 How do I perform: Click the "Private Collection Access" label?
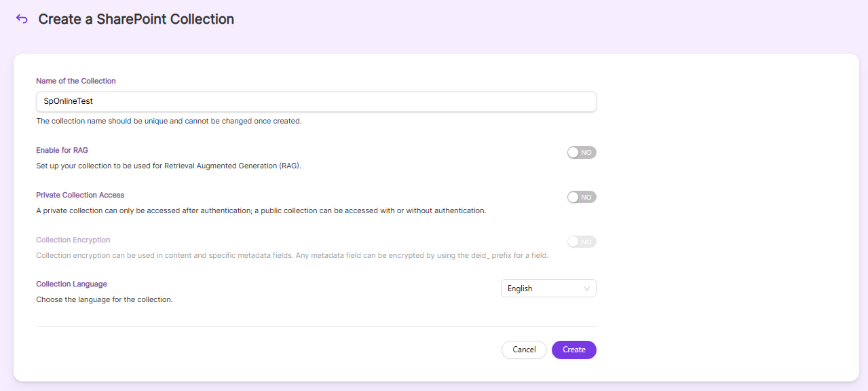click(80, 195)
